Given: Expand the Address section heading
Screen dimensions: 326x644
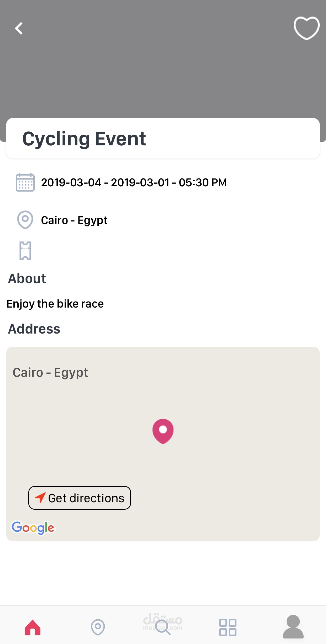Looking at the screenshot, I should tap(34, 329).
